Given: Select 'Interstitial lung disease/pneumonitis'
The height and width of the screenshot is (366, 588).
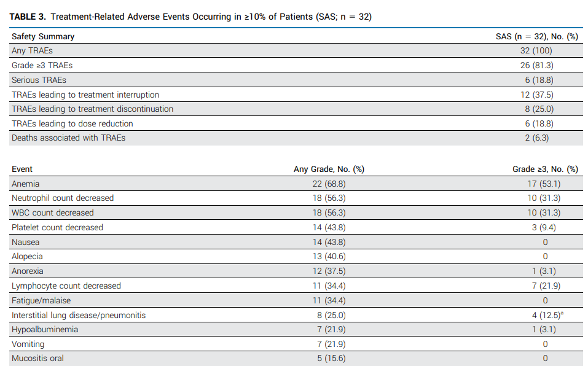Looking at the screenshot, I should coord(79,316).
